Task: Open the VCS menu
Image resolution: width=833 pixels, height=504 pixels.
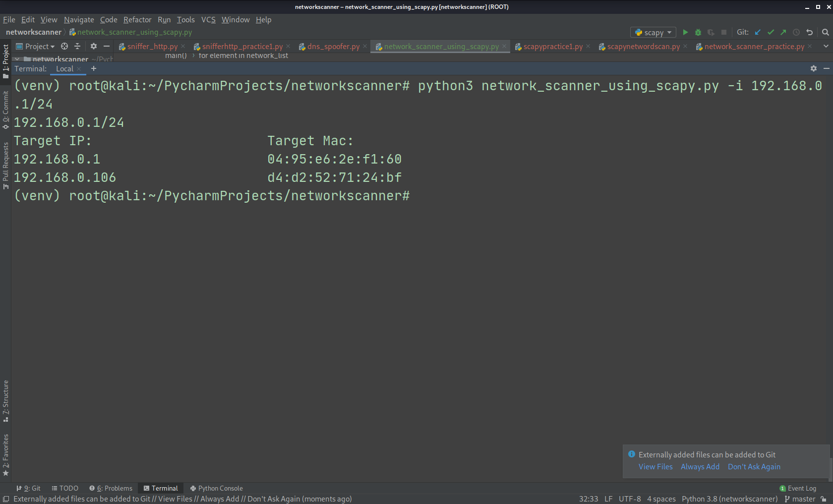Action: click(x=208, y=20)
